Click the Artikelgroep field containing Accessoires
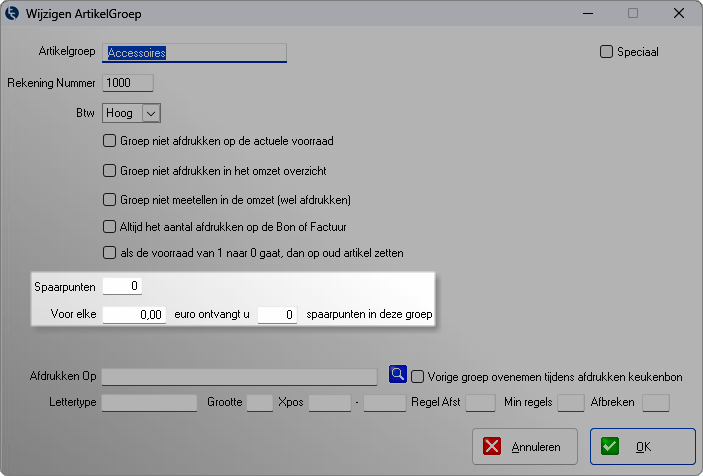Viewport: 703px width, 476px height. pyautogui.click(x=194, y=53)
